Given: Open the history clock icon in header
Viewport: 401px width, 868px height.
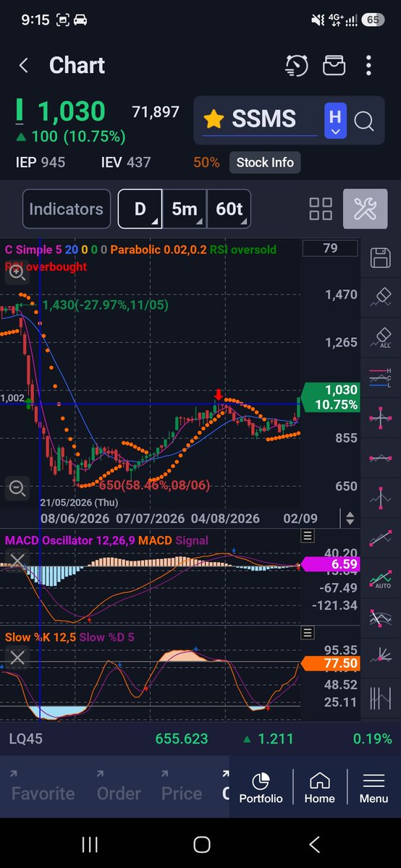Looking at the screenshot, I should tap(297, 66).
